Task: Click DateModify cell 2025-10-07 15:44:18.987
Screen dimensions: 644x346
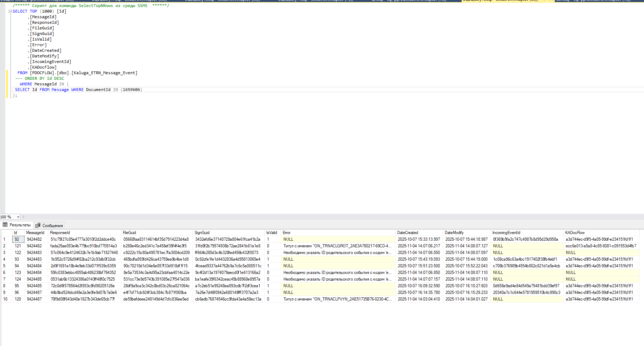Action: click(467, 239)
